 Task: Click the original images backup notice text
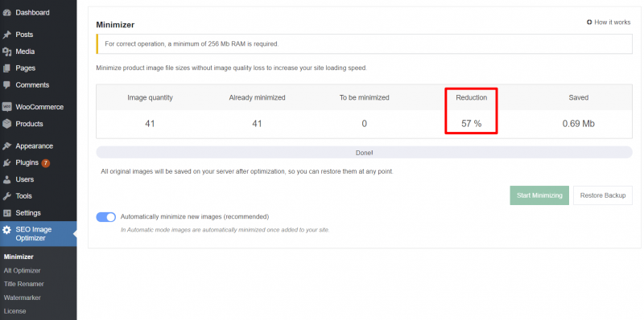pos(247,171)
